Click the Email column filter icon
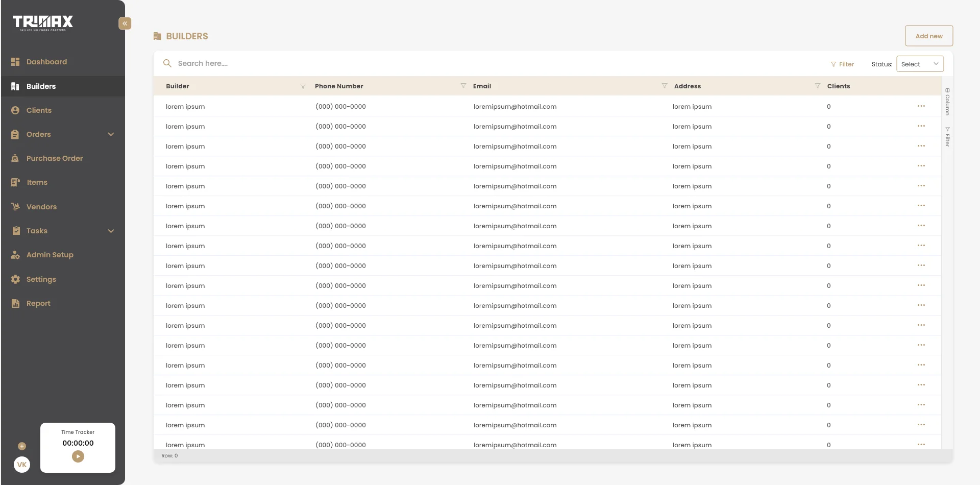980x485 pixels. click(x=664, y=86)
